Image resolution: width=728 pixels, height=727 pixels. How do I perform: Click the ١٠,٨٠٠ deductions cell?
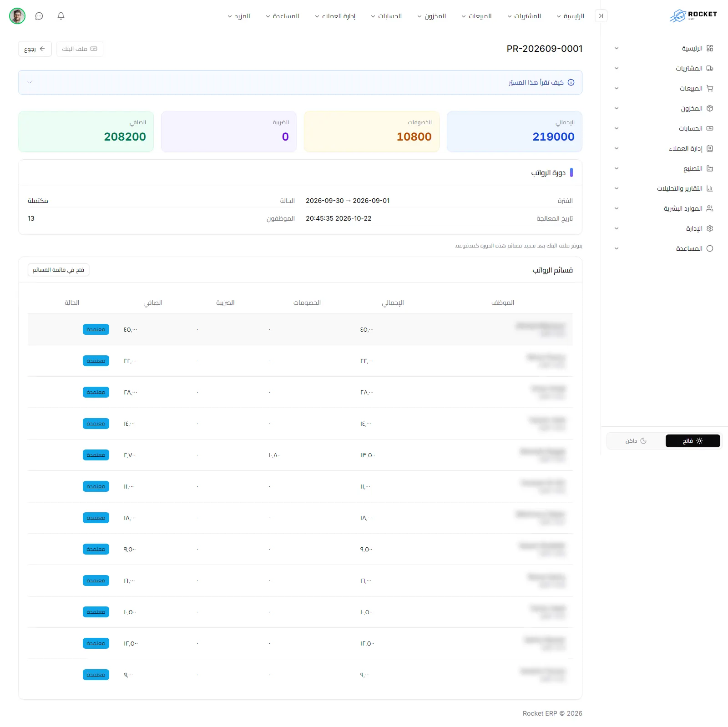pyautogui.click(x=274, y=455)
